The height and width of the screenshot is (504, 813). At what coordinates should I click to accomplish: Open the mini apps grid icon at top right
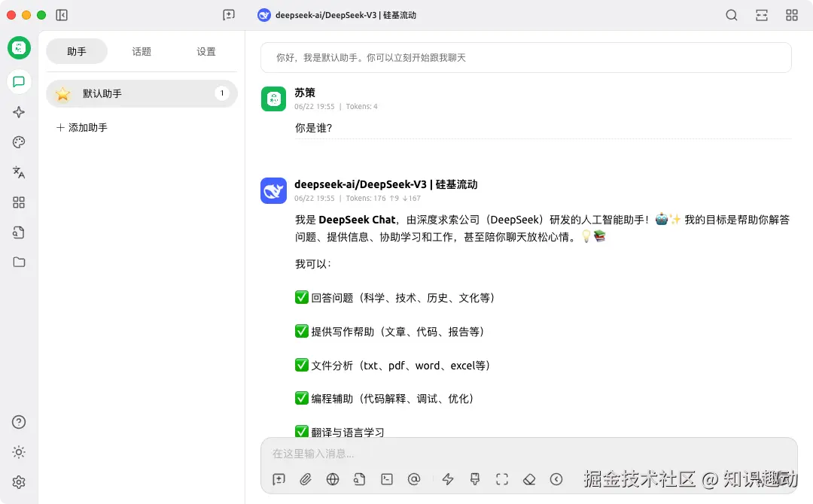click(792, 15)
